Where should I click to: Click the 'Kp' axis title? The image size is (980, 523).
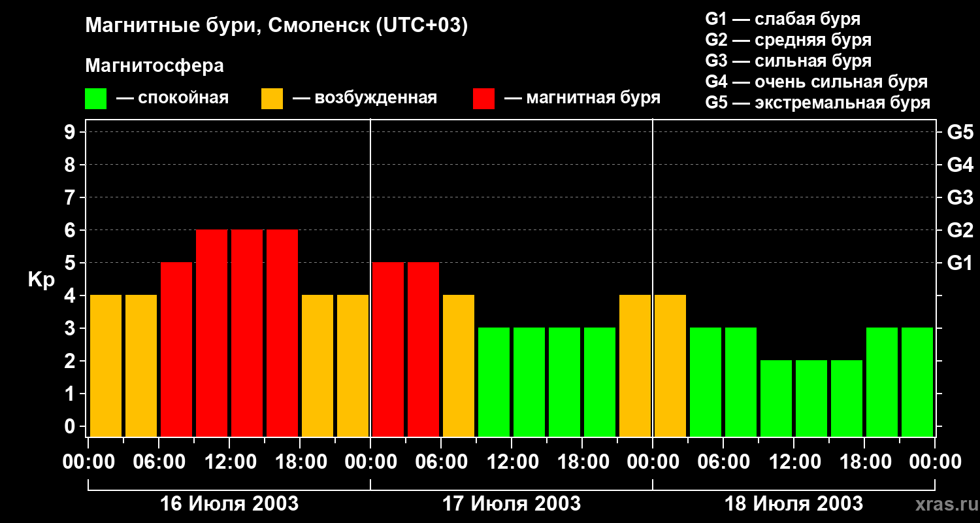click(41, 280)
